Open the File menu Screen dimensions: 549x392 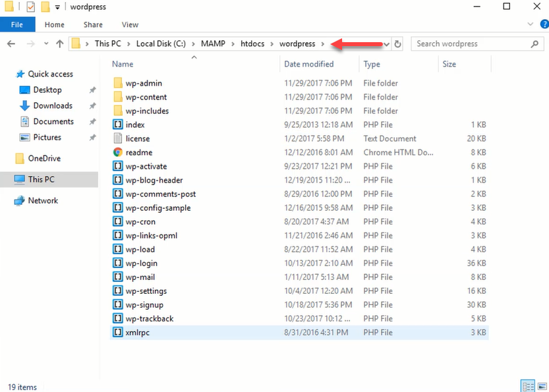coord(17,24)
